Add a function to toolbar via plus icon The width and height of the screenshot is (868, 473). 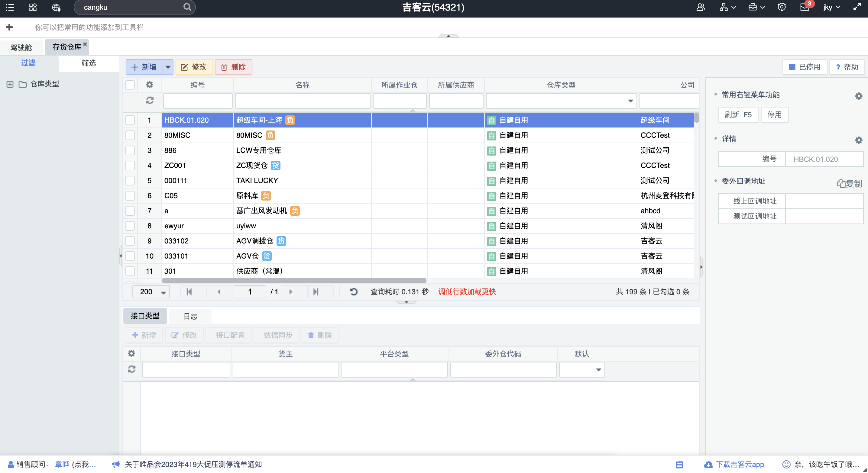click(9, 27)
